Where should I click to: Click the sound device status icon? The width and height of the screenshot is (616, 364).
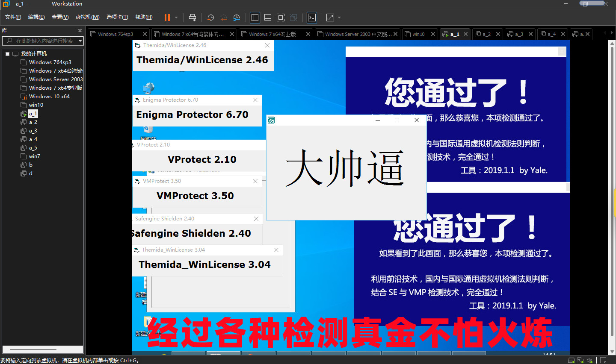589,360
